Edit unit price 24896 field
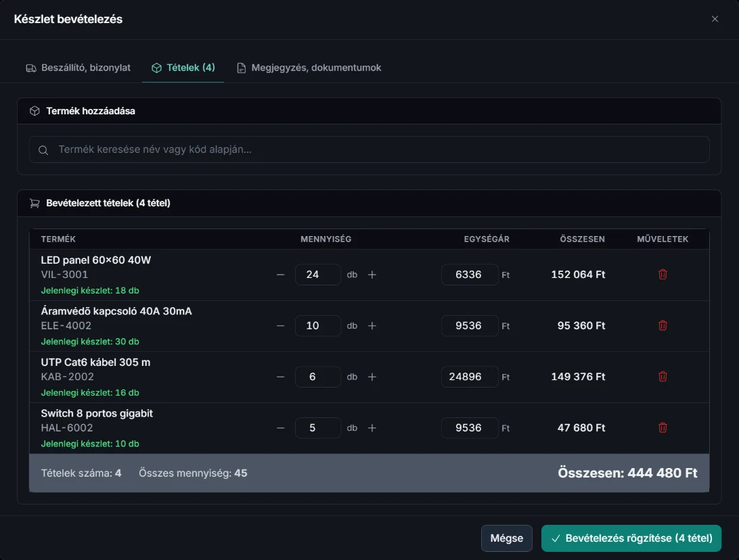This screenshot has width=739, height=560. pos(470,377)
